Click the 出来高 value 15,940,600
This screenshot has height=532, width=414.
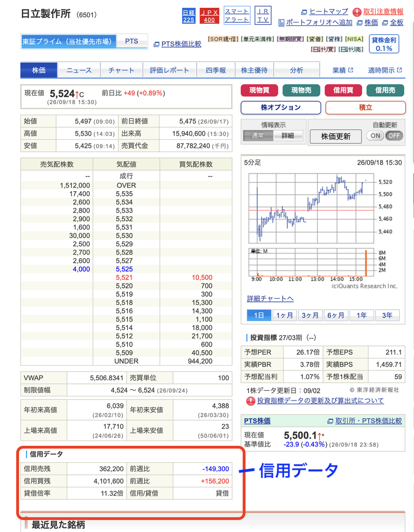(189, 134)
